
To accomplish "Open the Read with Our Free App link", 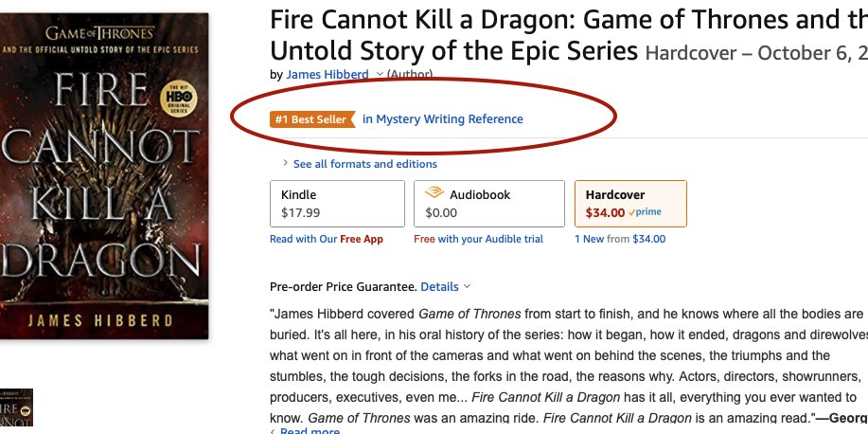I will pos(327,239).
